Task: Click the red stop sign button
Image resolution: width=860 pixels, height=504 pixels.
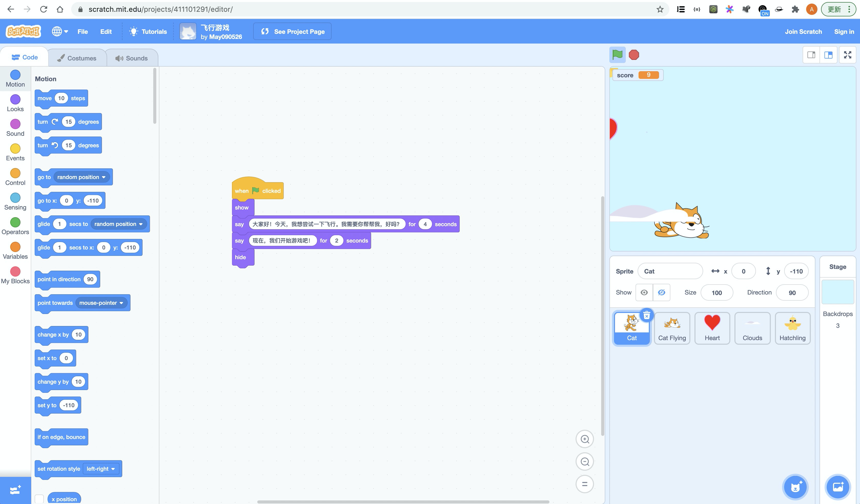Action: click(x=634, y=55)
